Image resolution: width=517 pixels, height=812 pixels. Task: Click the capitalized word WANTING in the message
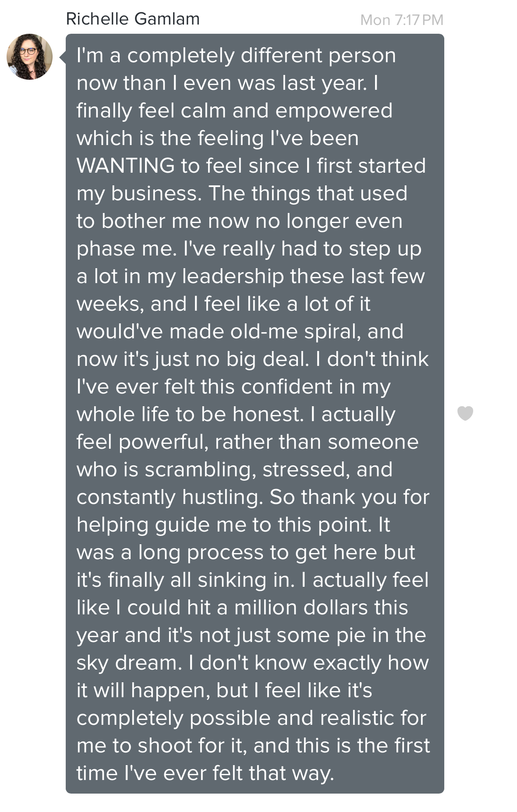coord(126,166)
